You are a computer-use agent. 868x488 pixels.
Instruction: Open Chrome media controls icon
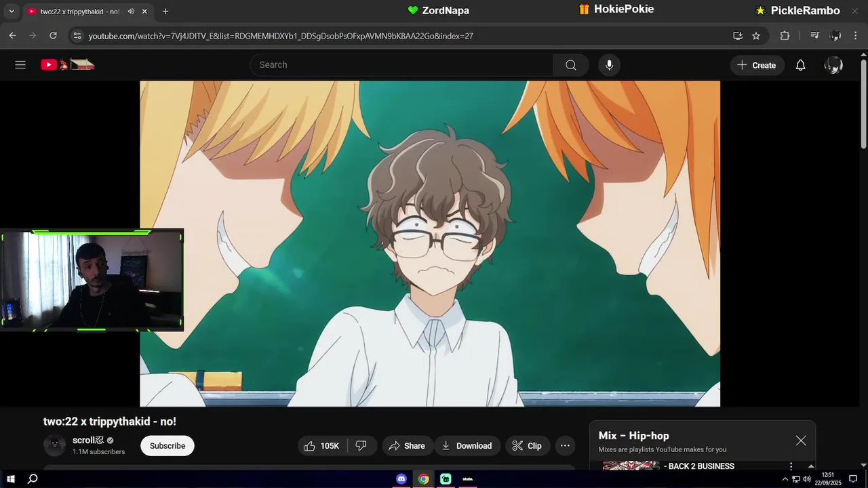815,36
